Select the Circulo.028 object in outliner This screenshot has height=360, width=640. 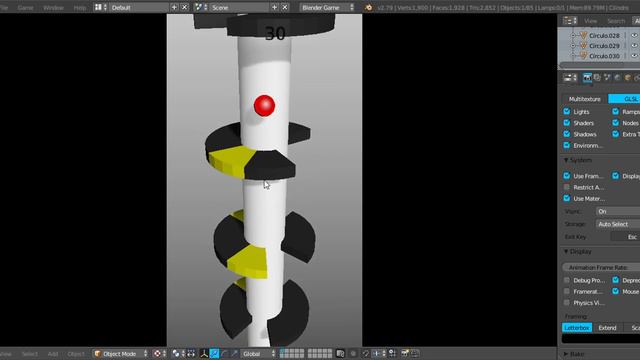604,36
